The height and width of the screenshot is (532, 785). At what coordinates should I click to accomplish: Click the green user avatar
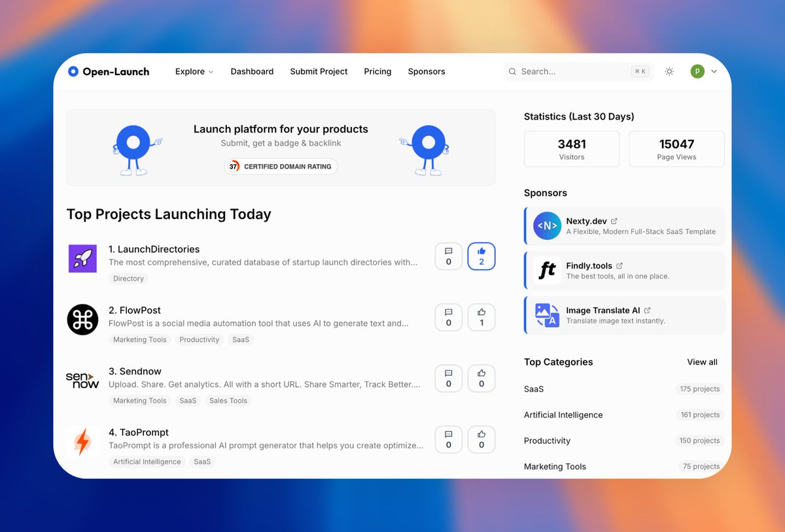[x=697, y=72]
